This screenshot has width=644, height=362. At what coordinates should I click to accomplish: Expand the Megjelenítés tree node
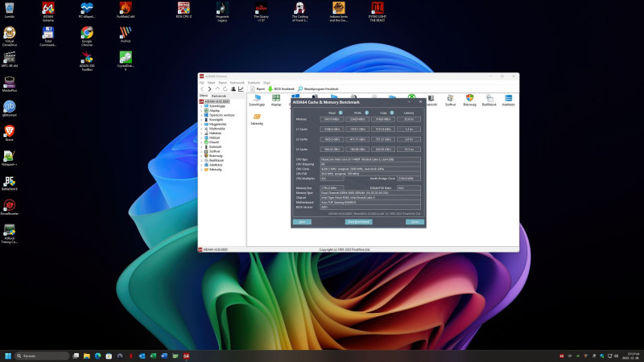click(202, 124)
